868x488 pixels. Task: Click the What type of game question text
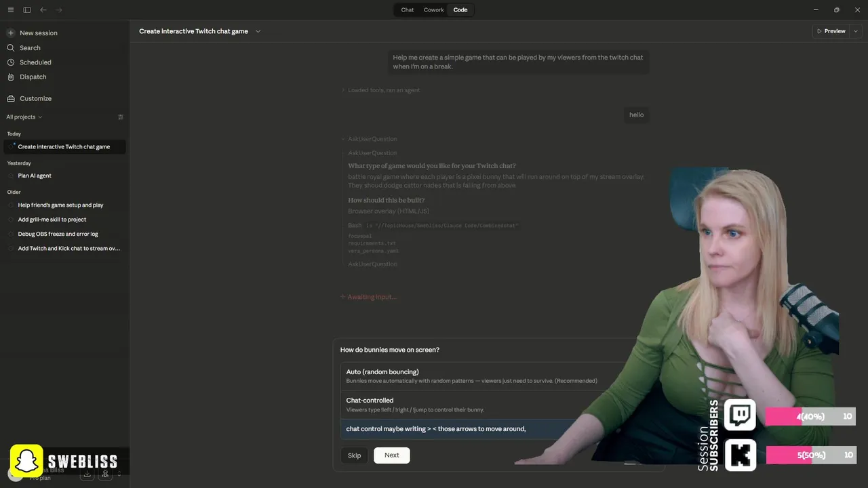click(x=432, y=166)
